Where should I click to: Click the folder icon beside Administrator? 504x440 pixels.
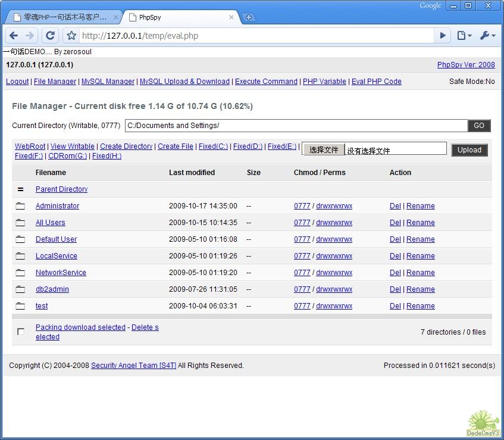[x=20, y=206]
